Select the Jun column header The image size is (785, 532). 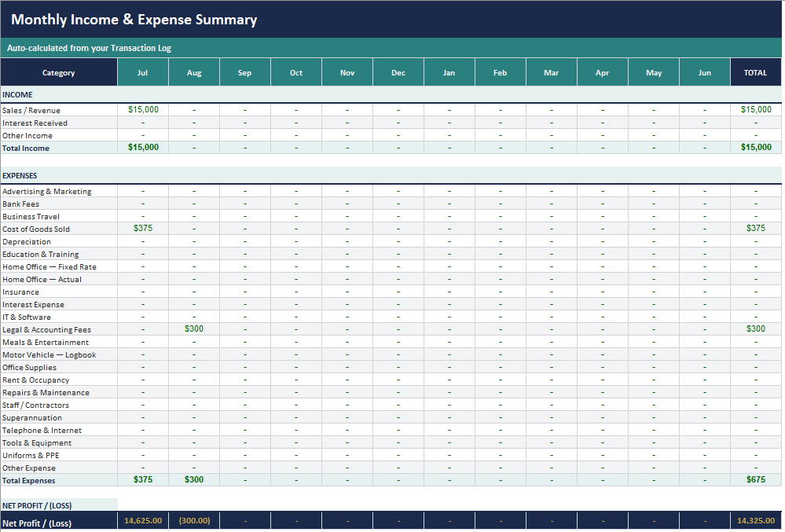click(704, 72)
